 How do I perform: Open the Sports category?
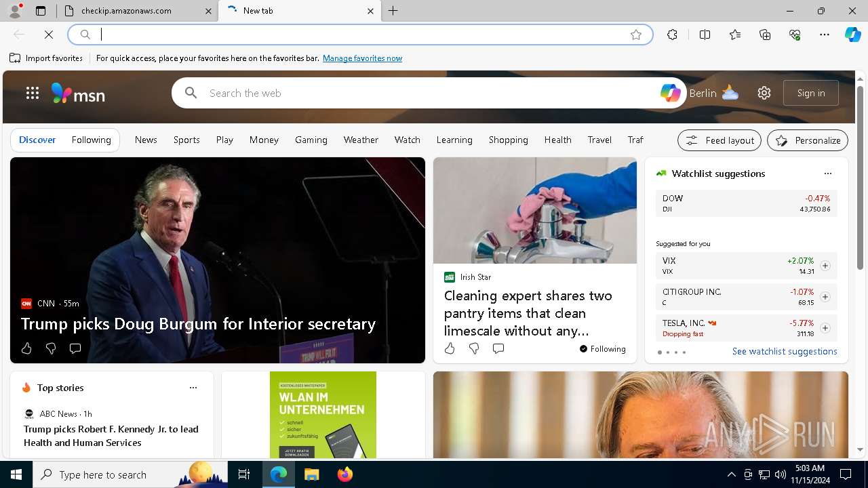pyautogui.click(x=186, y=140)
